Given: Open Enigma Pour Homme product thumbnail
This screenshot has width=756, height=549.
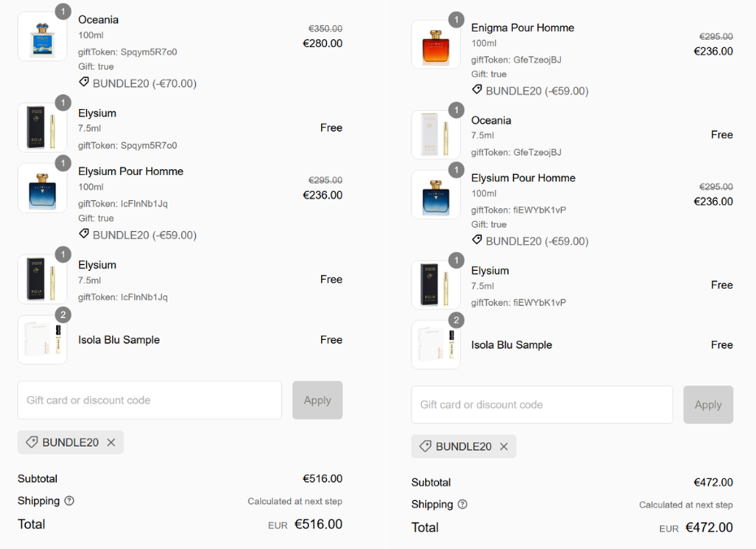Looking at the screenshot, I should 436,45.
